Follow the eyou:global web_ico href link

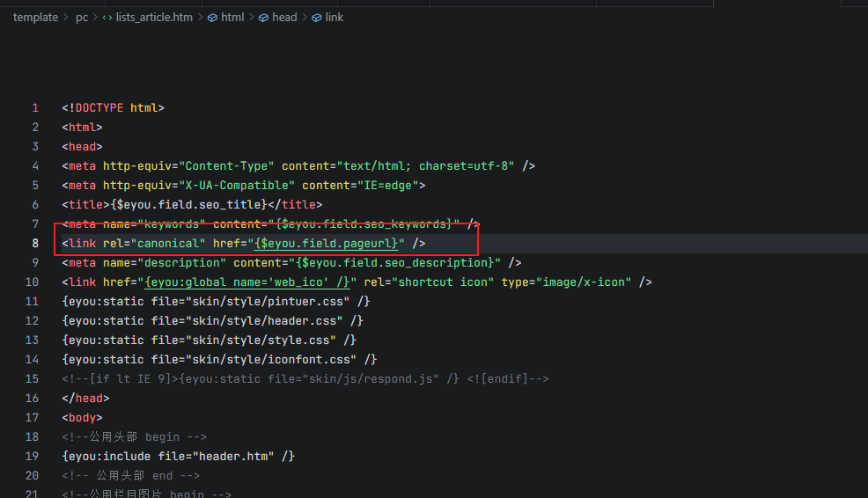(x=246, y=282)
